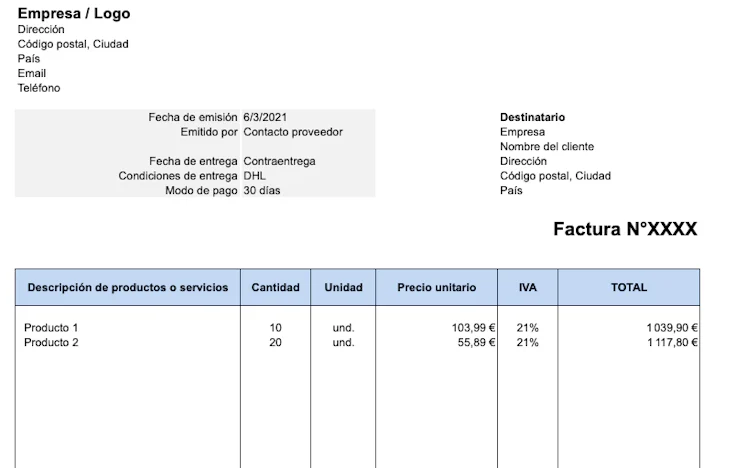The image size is (736, 468).
Task: Click the Factura N°XXXX title
Action: pos(625,229)
